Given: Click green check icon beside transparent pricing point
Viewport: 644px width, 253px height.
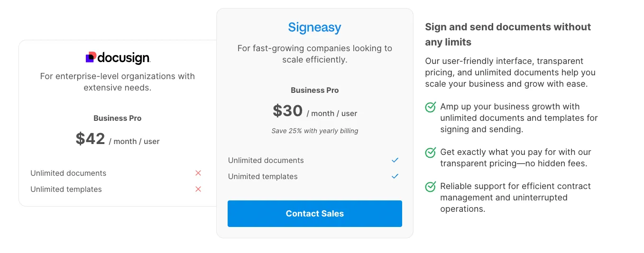Looking at the screenshot, I should coord(431,153).
